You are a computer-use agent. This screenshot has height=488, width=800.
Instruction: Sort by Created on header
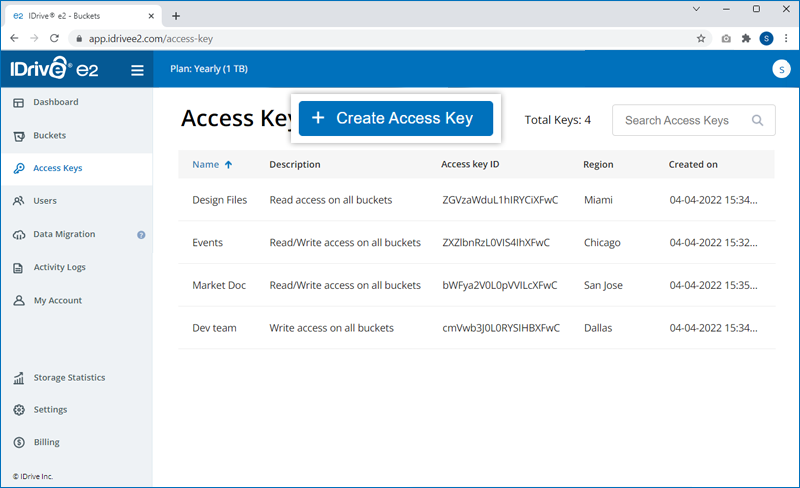(x=693, y=164)
